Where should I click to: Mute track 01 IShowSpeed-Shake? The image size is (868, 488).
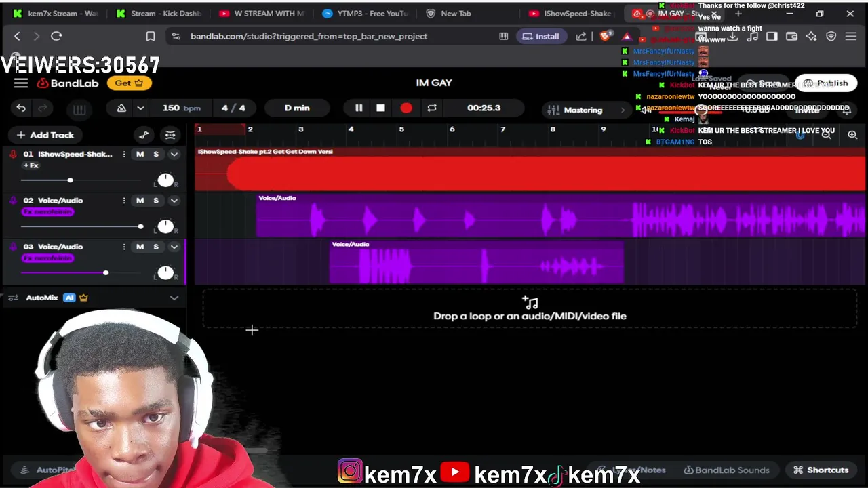[x=140, y=154]
